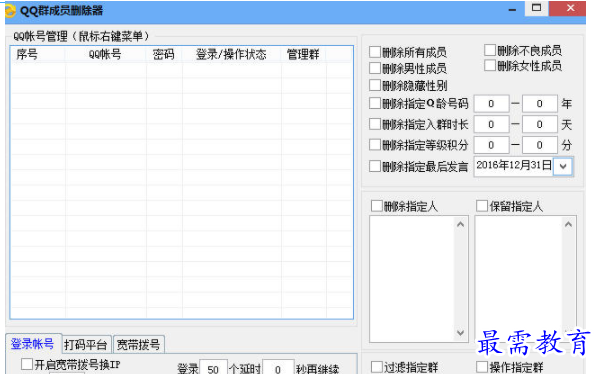
Task: Click the 入群时长 minimum days field
Action: point(491,124)
